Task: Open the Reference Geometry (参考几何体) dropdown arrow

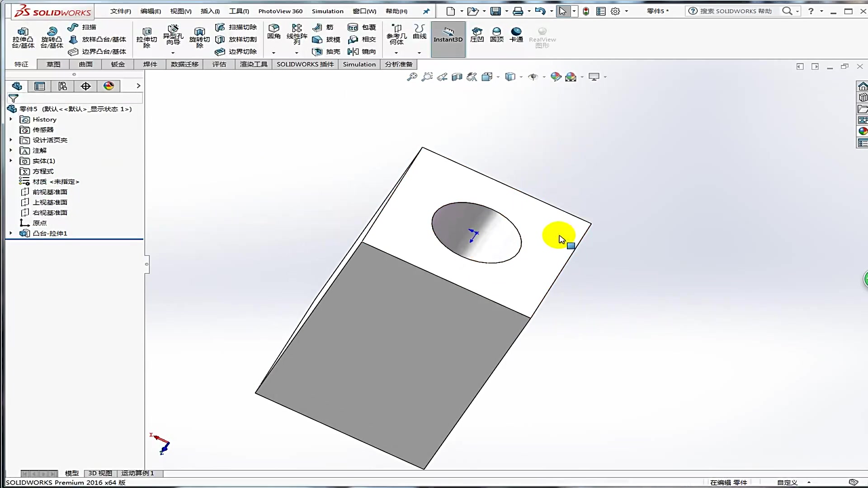Action: pyautogui.click(x=396, y=53)
